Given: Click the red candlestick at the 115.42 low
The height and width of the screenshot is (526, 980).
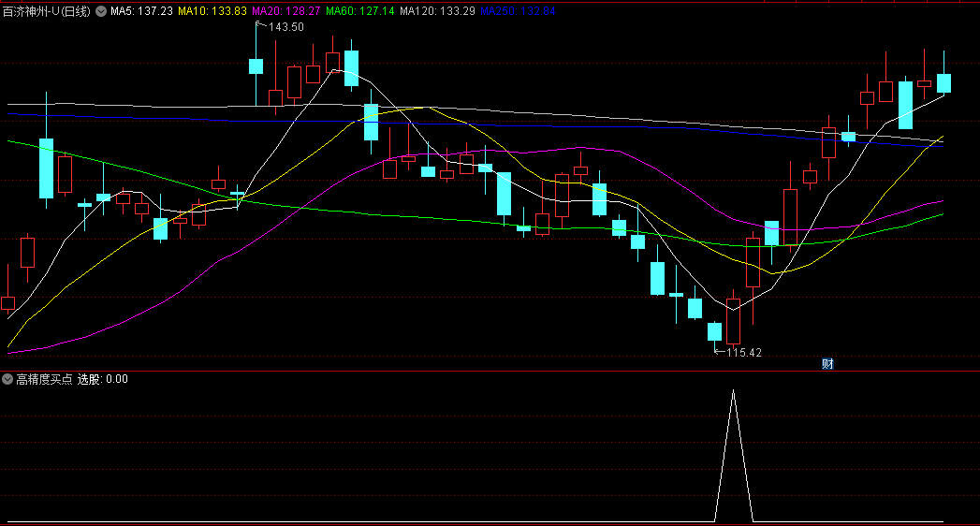Looking at the screenshot, I should coord(734,321).
